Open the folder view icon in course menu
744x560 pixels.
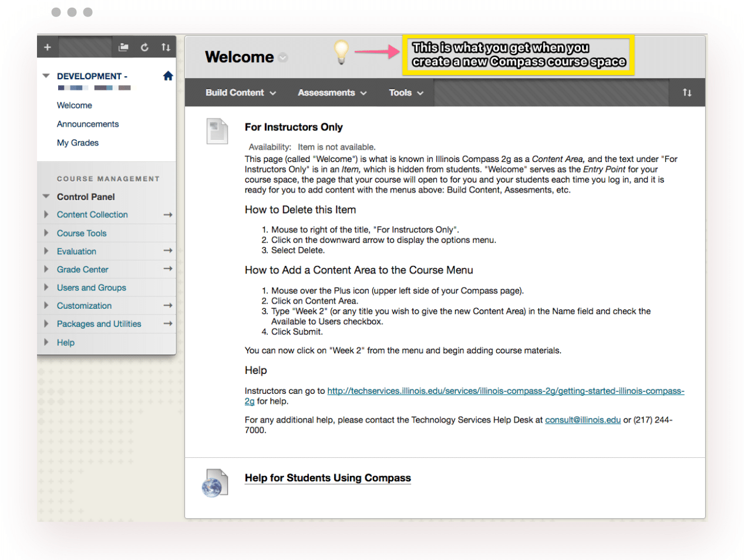123,48
